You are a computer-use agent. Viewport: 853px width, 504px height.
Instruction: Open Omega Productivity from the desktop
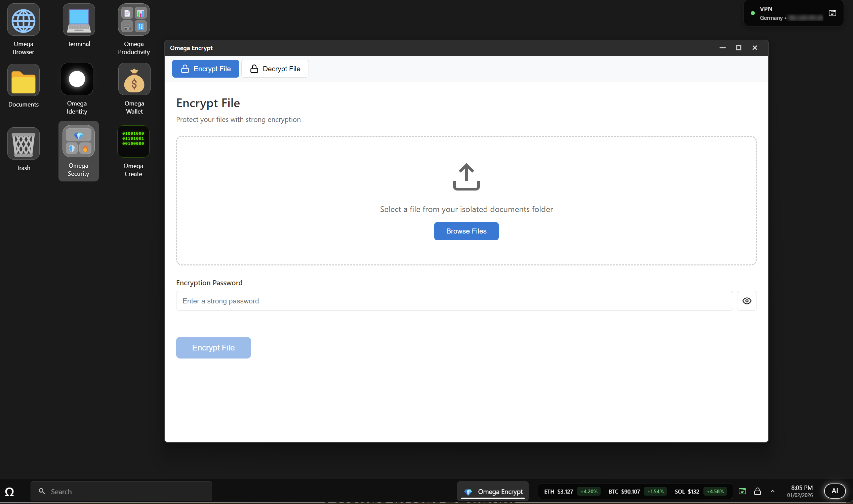[x=133, y=19]
